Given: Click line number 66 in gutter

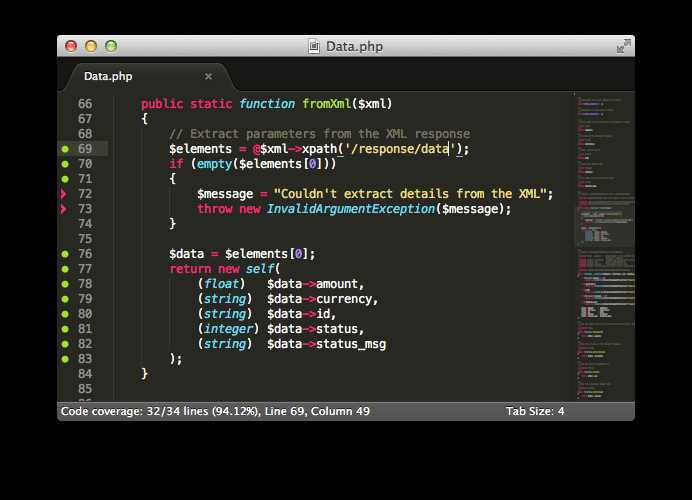Looking at the screenshot, I should tap(85, 104).
